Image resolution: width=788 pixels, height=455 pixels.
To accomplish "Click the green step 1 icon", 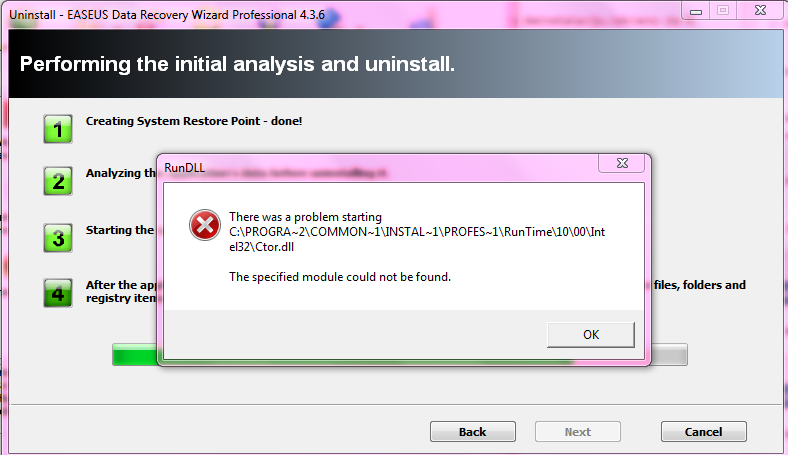I will click(58, 129).
